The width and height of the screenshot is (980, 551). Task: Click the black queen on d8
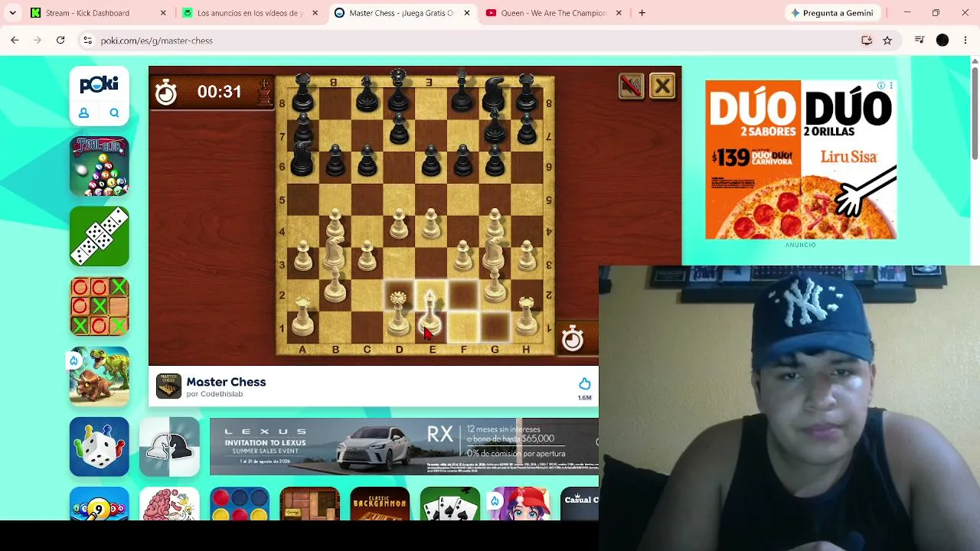pyautogui.click(x=399, y=92)
